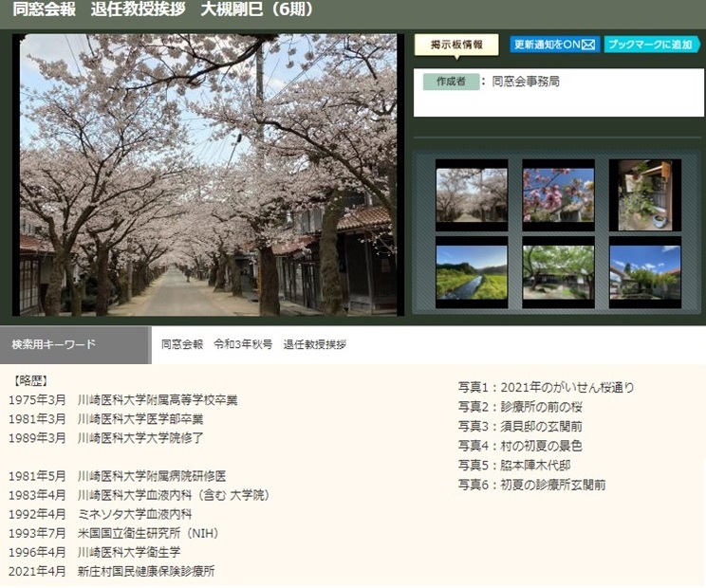Add page via ブックマークに追加 button
This screenshot has width=706, height=588.
652,44
